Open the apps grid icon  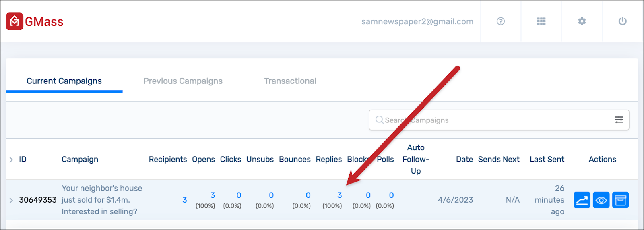click(541, 21)
